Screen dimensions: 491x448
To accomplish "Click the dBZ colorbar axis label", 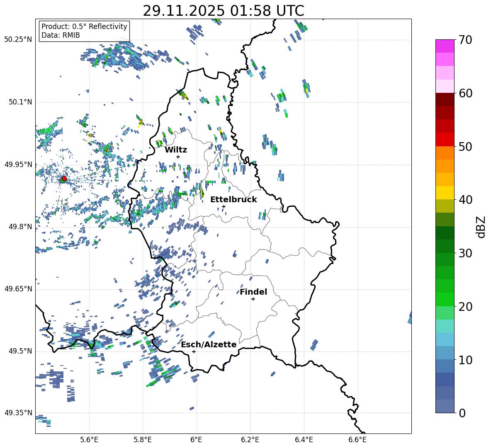I will point(481,227).
